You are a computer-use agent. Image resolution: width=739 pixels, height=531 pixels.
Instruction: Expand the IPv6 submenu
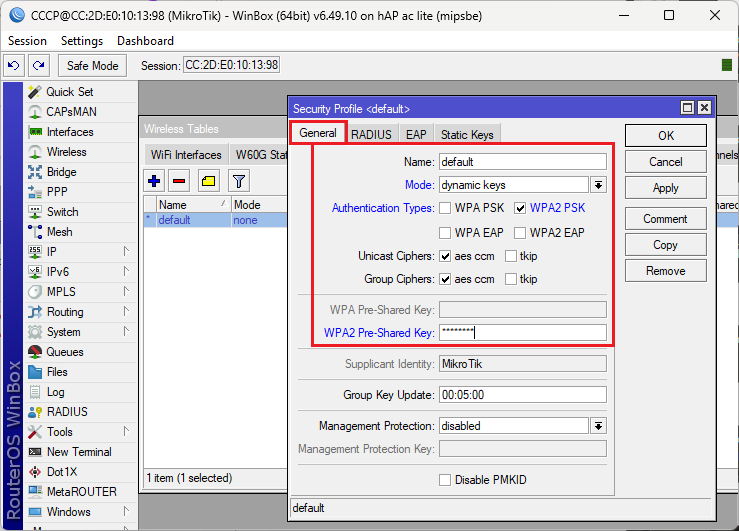[x=126, y=271]
